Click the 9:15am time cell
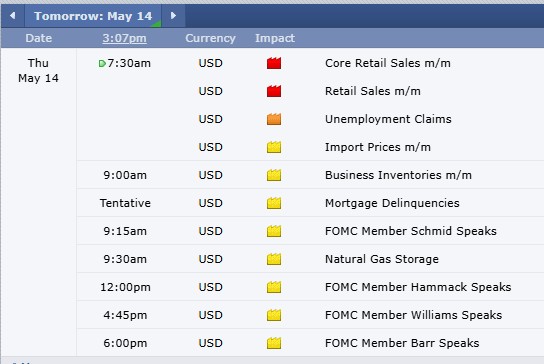This screenshot has width=544, height=364. click(125, 231)
